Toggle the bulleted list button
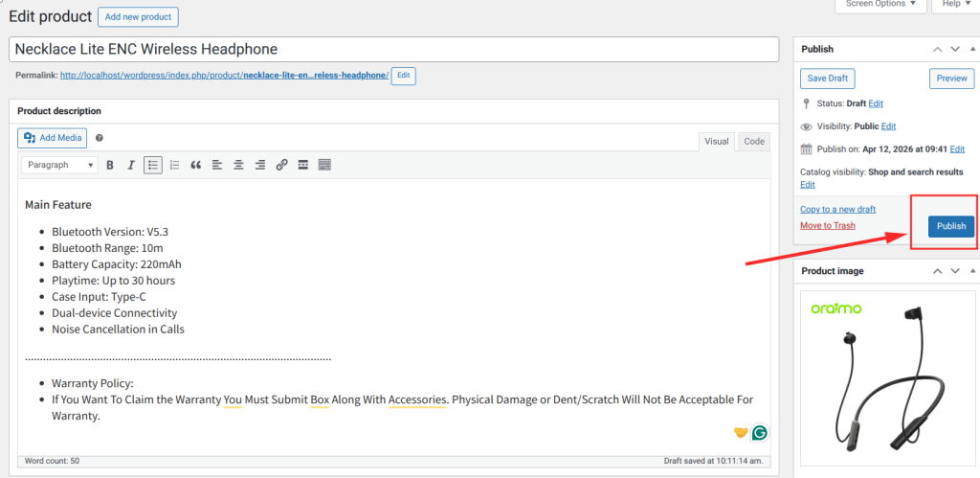This screenshot has height=478, width=980. pos(153,165)
